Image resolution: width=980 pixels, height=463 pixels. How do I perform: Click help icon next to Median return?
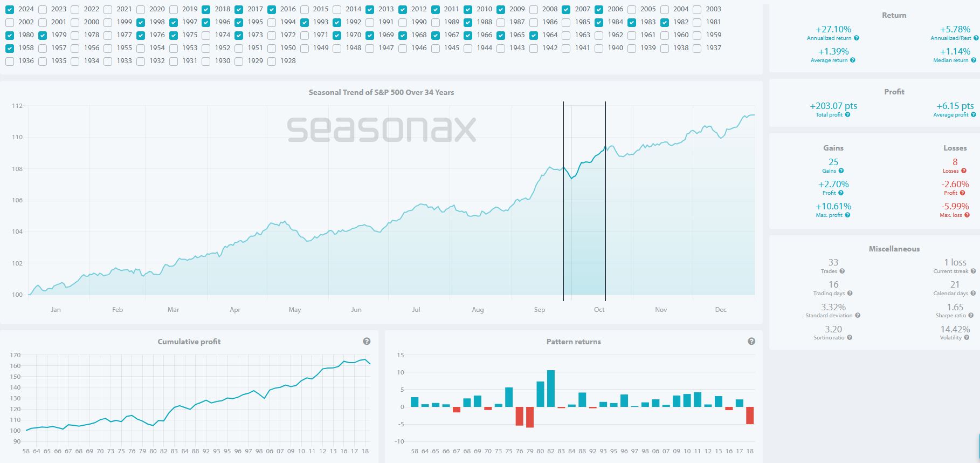coord(974,60)
